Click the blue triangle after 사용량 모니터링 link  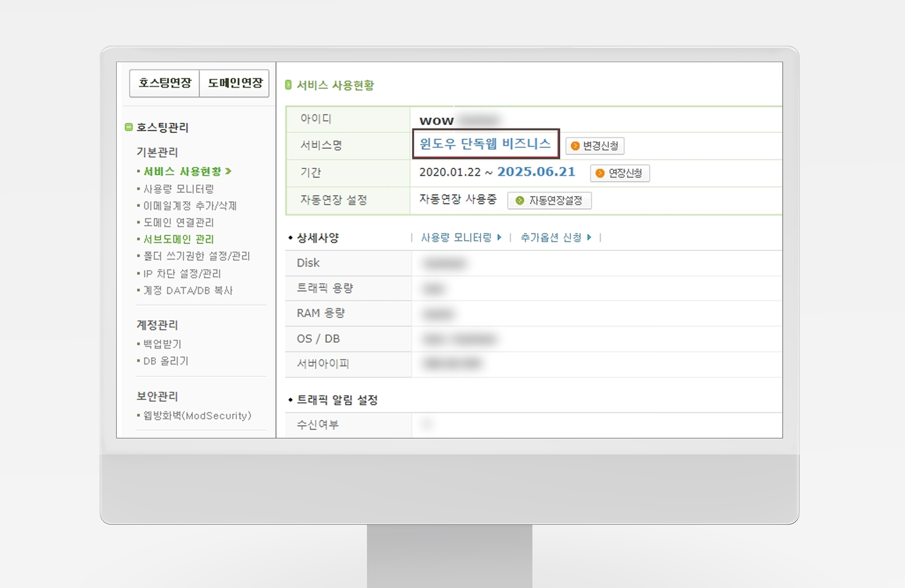tap(499, 237)
